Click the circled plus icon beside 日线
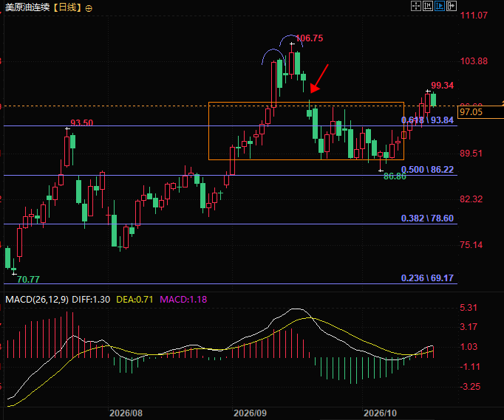 tap(89, 8)
